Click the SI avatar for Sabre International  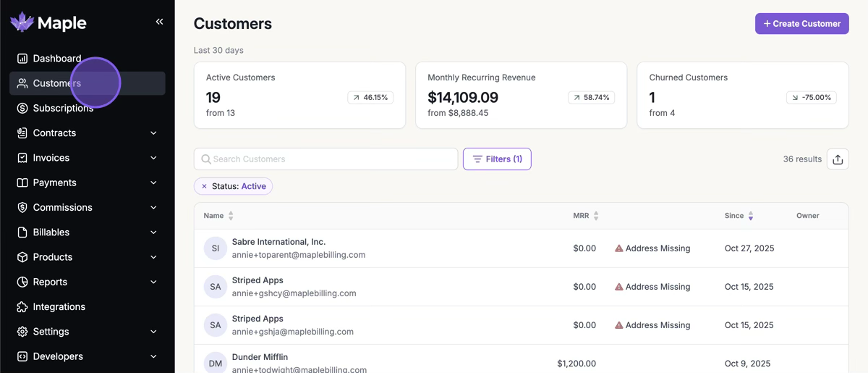coord(215,248)
